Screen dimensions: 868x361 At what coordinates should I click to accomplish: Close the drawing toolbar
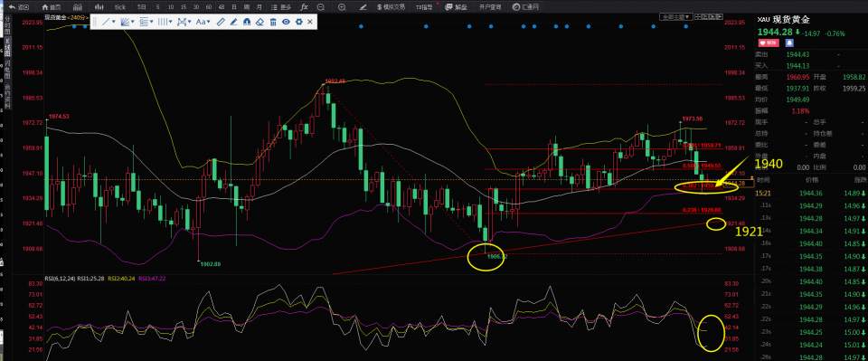(310, 22)
